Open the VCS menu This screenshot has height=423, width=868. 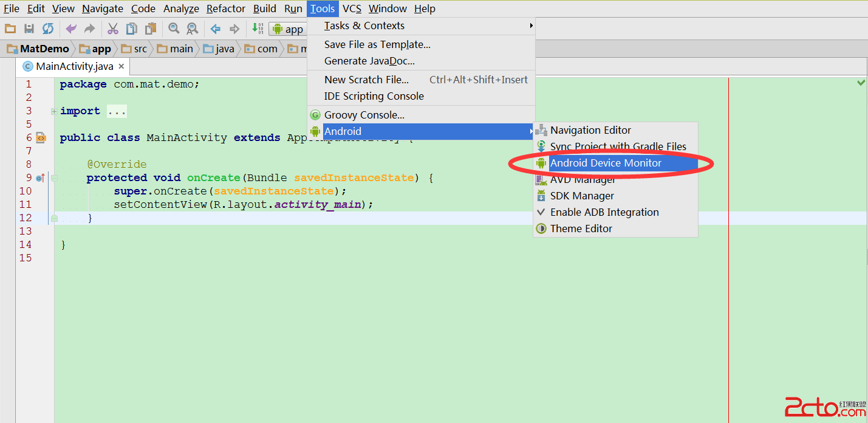(352, 9)
